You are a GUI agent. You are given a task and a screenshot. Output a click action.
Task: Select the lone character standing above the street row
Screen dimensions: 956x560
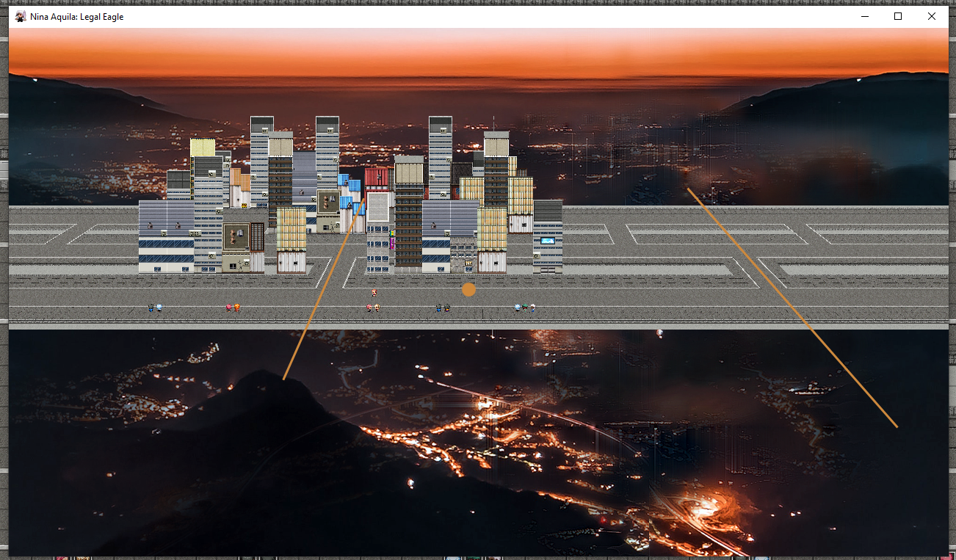(x=374, y=293)
